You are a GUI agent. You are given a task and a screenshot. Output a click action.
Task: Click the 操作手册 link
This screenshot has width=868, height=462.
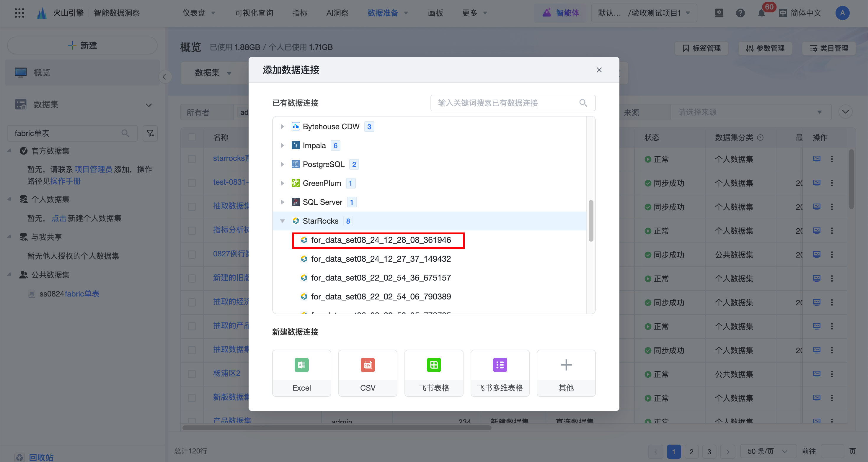click(65, 181)
